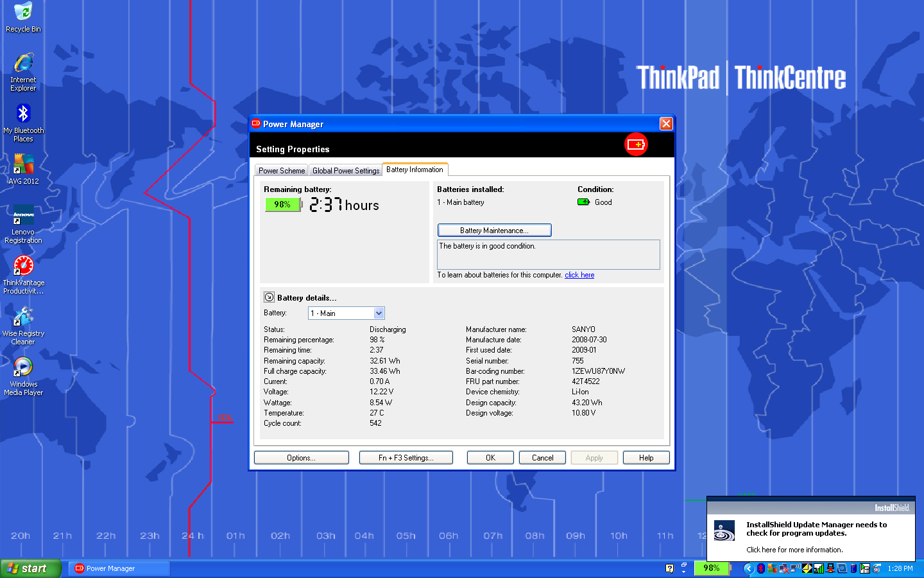The image size is (924, 578).
Task: Click the InstallShield update balloon icon
Action: (x=724, y=531)
